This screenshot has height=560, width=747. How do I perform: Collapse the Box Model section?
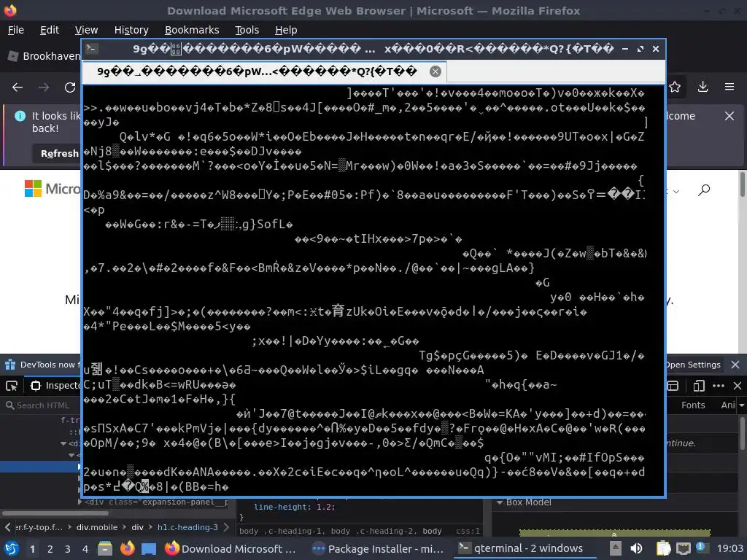500,502
